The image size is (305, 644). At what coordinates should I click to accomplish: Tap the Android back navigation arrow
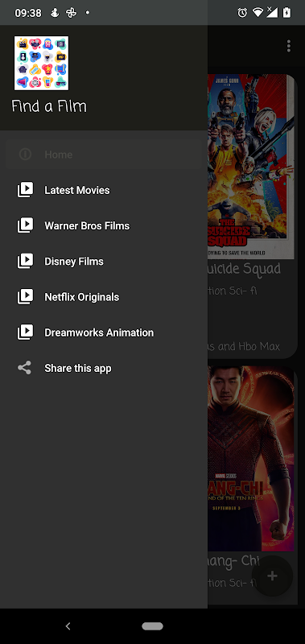point(68,626)
